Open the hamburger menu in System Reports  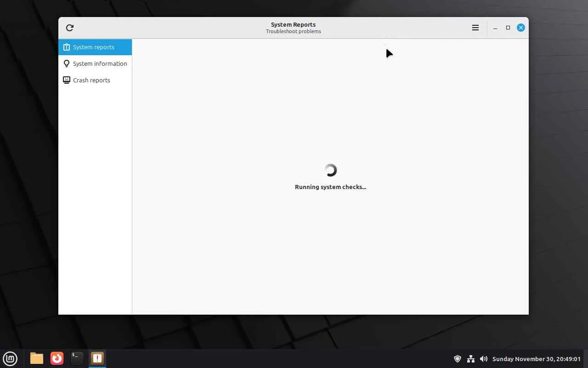pos(475,28)
